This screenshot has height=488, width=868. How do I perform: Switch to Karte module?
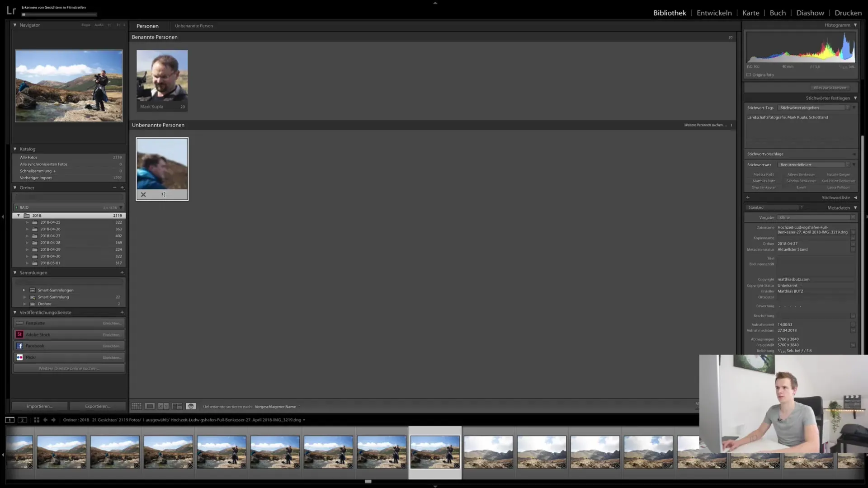click(x=750, y=13)
